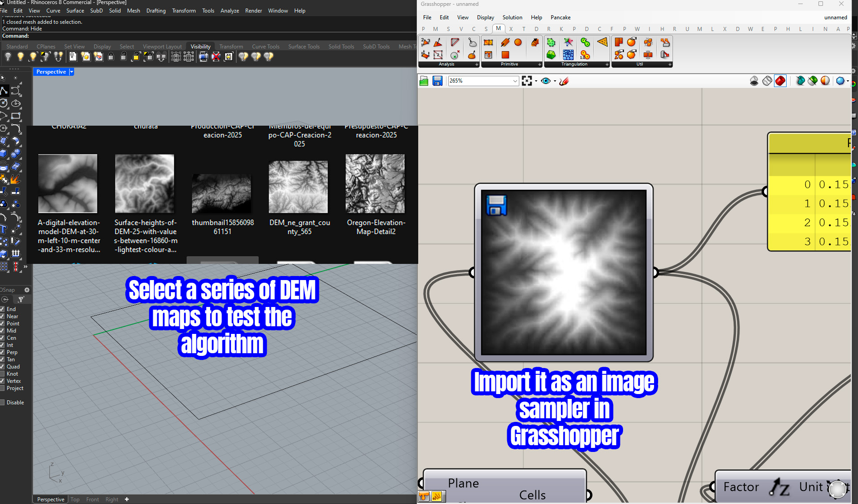
Task: Toggle the End osnap checkbox
Action: [2, 309]
